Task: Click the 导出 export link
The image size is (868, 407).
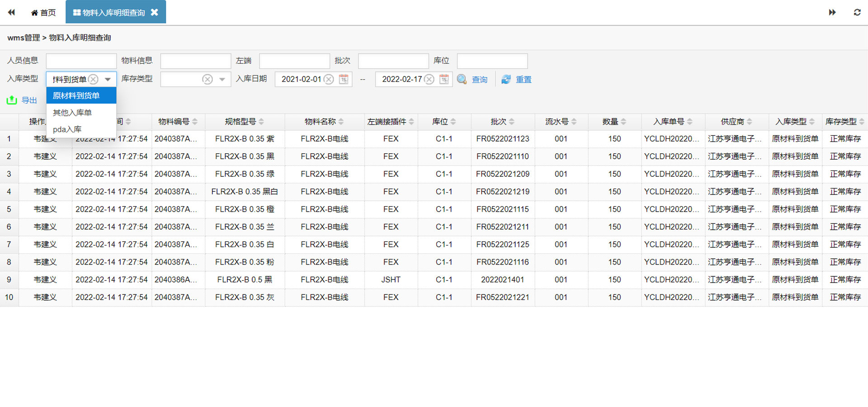Action: (29, 100)
